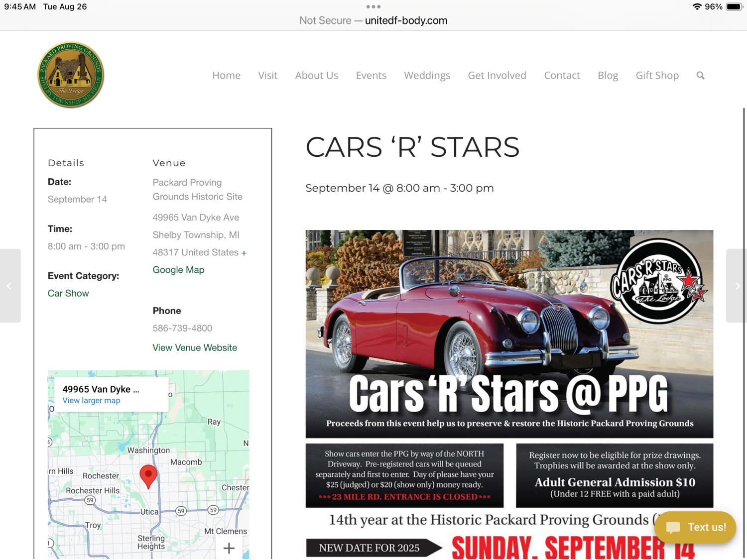
Task: Click the Packard Proving Grounds logo
Action: pyautogui.click(x=71, y=75)
